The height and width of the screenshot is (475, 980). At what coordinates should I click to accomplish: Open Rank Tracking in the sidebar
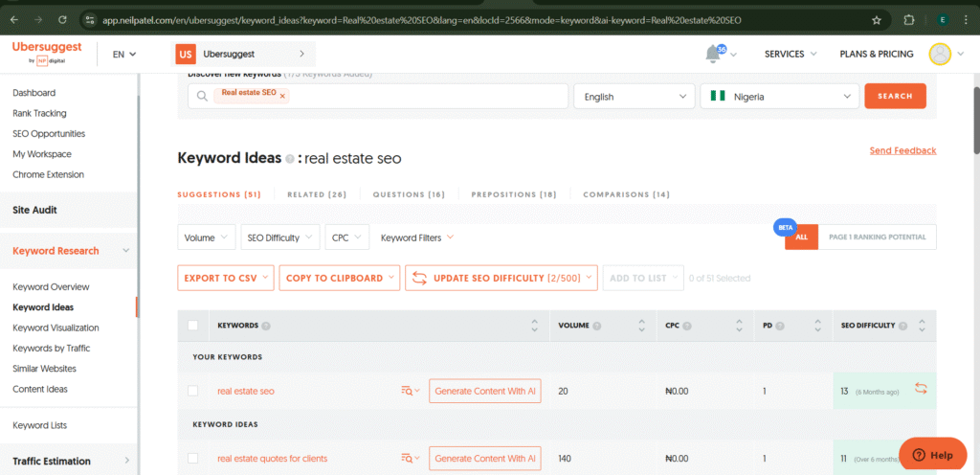[39, 113]
